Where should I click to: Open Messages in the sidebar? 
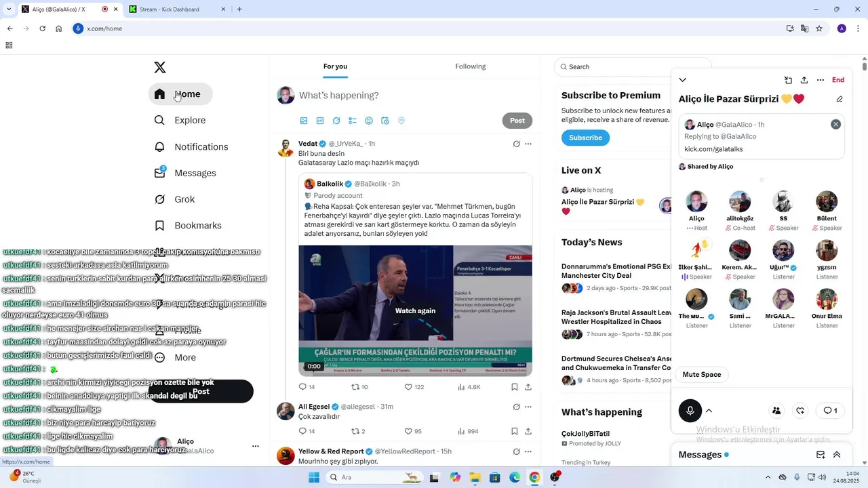185,173
